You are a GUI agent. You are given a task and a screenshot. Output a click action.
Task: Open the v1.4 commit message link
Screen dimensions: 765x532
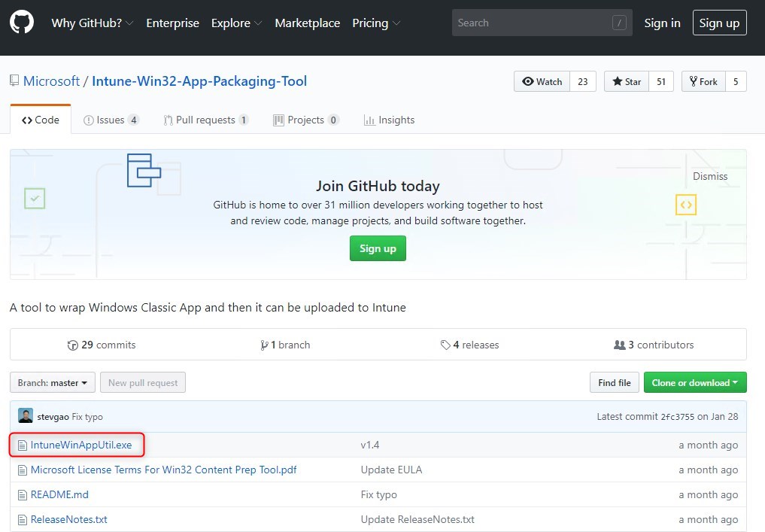[x=370, y=445]
